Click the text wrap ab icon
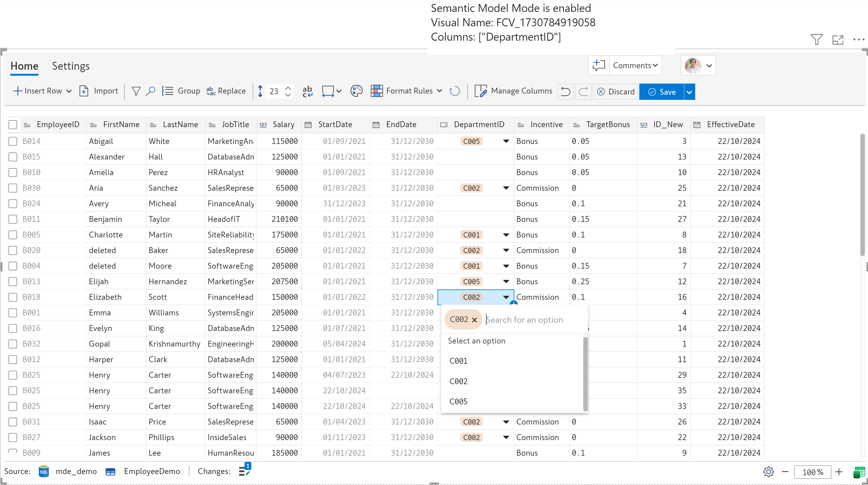Screen dimensions: 868x485 [x=307, y=91]
